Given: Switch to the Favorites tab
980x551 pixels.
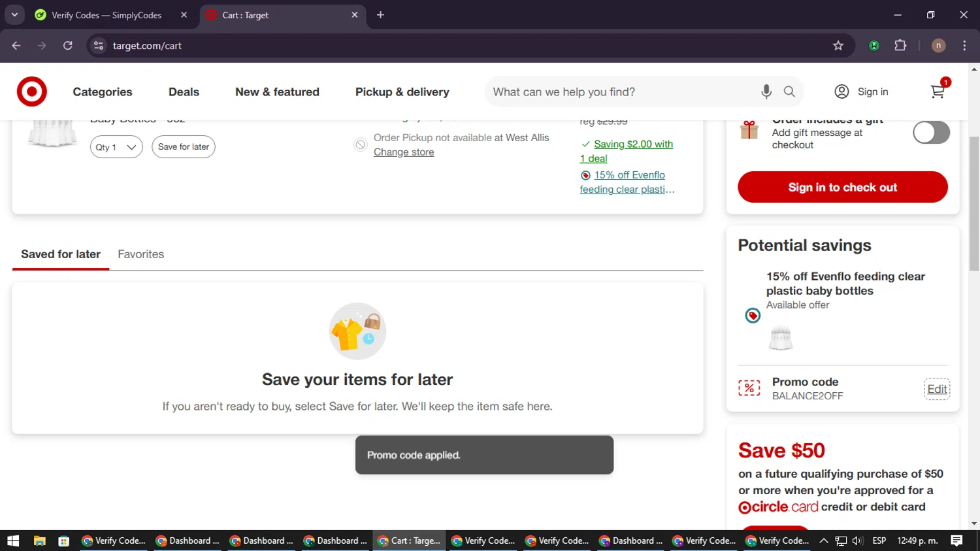Looking at the screenshot, I should click(x=141, y=254).
